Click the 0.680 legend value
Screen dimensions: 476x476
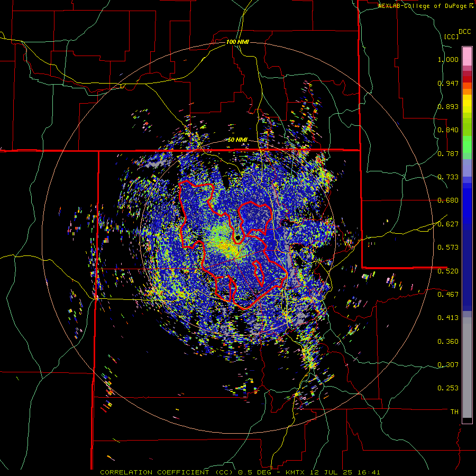click(448, 200)
